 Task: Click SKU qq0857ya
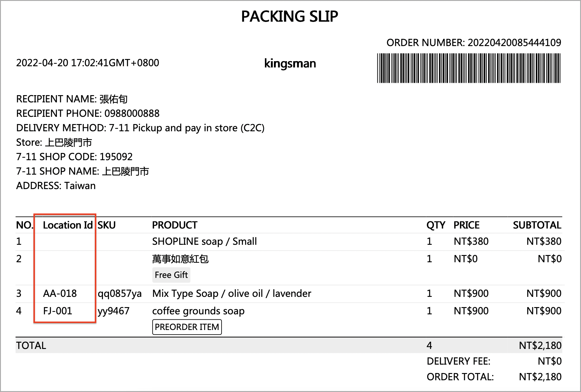tap(120, 294)
